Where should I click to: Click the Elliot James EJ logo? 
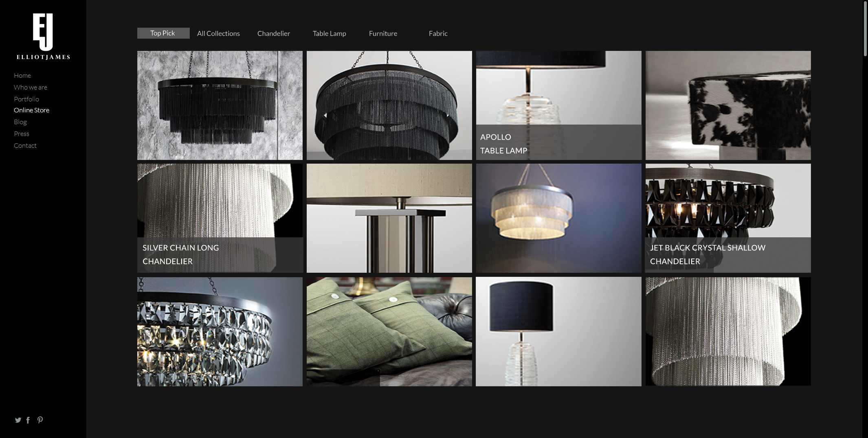coord(43,36)
